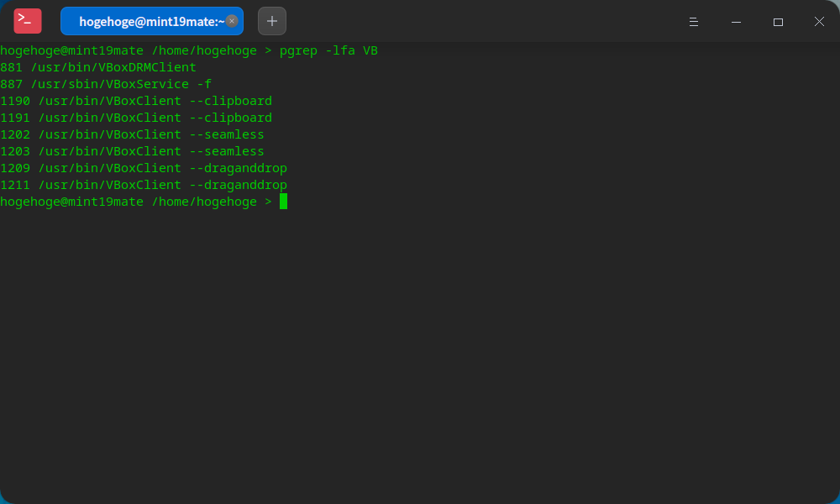Minimize the terminal window
840x504 pixels.
(736, 22)
